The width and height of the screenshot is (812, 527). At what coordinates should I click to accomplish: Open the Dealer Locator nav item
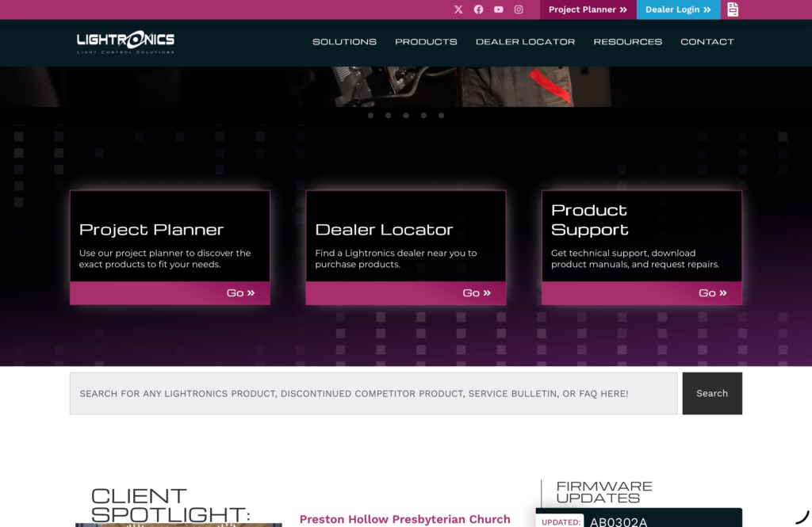coord(525,41)
